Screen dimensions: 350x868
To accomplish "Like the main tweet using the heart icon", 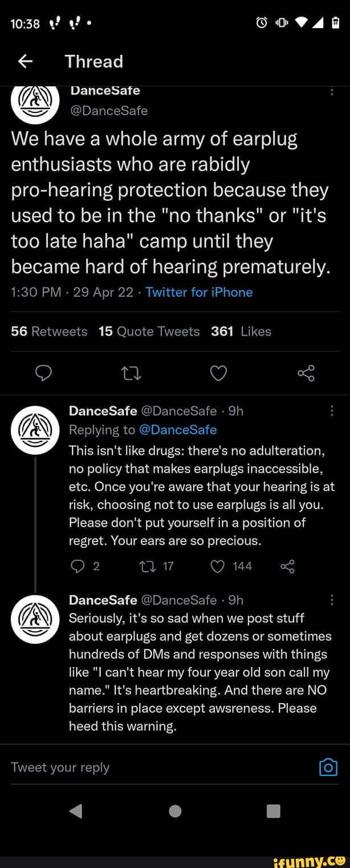I will (x=218, y=373).
